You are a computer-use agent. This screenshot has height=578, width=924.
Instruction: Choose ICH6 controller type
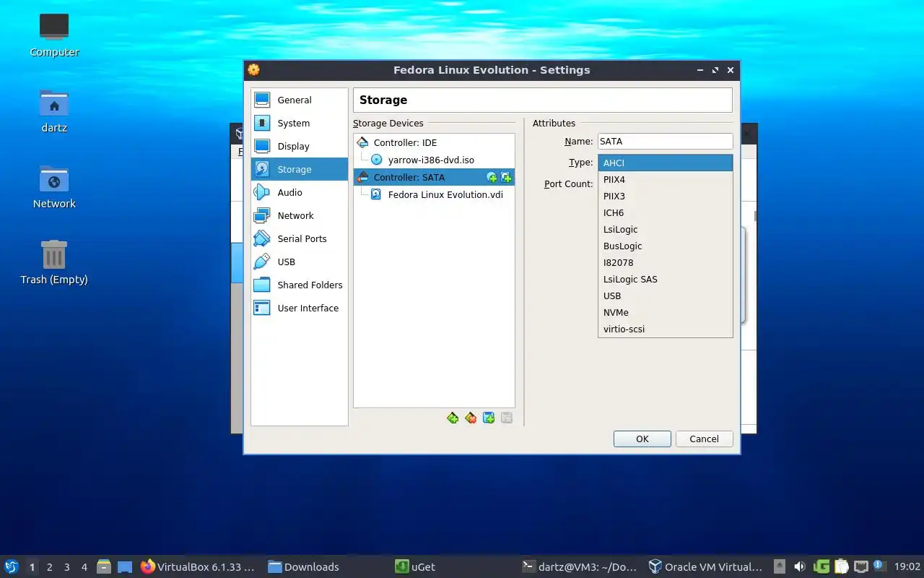click(666, 212)
